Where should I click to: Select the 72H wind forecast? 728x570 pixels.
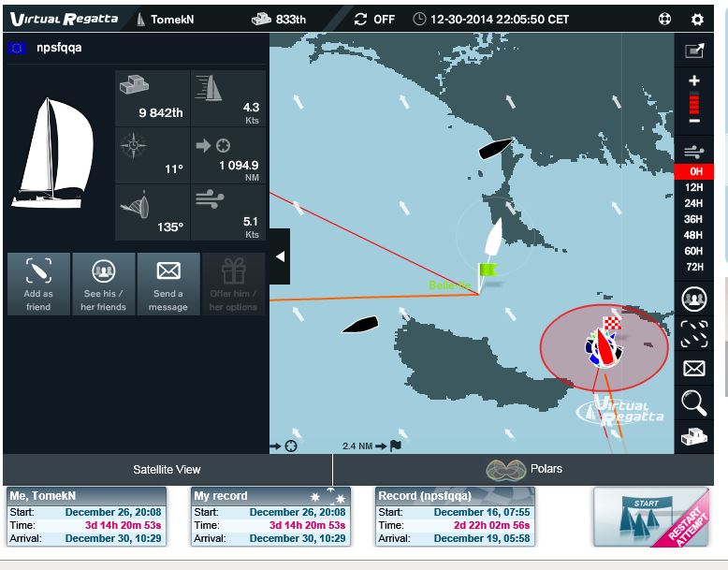pos(694,267)
